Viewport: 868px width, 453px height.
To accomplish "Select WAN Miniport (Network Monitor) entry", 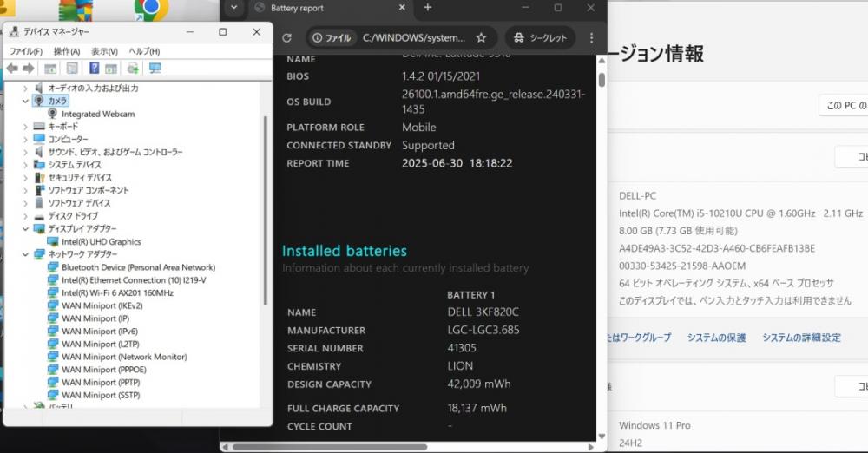I will (x=124, y=357).
